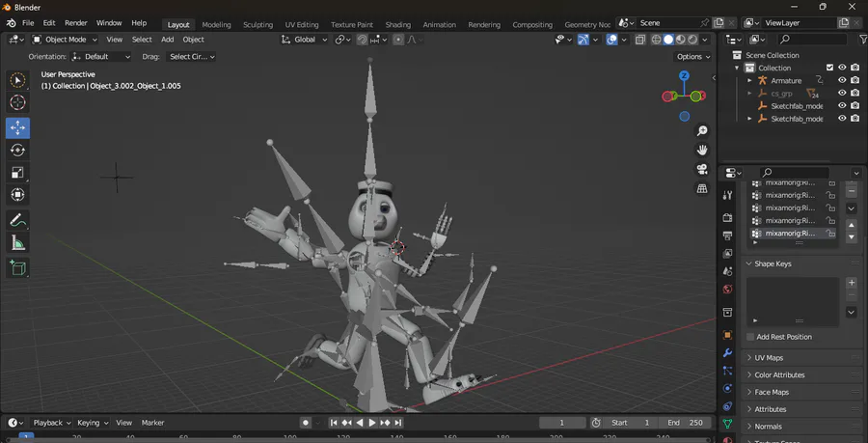The image size is (868, 443).
Task: Switch to the Animation workspace tab
Action: tap(440, 24)
